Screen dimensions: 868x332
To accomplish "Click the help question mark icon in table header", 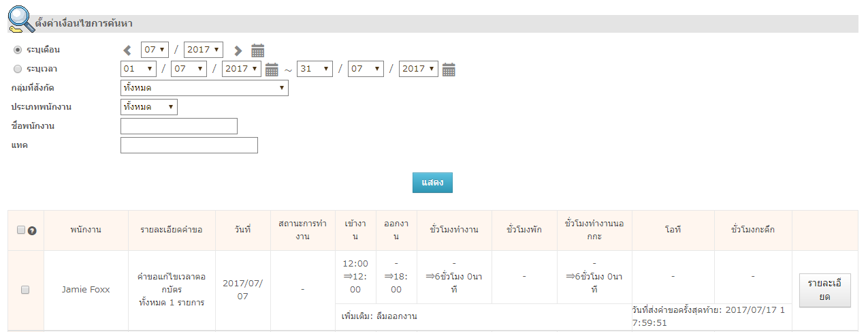I will (32, 230).
